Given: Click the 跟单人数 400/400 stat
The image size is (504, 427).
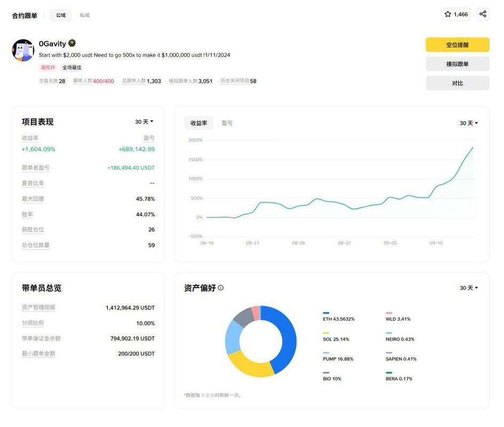Looking at the screenshot, I should click(93, 81).
